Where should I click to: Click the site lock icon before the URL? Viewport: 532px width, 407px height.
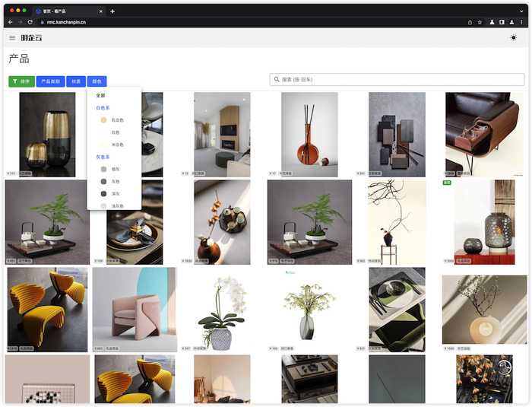[x=43, y=22]
